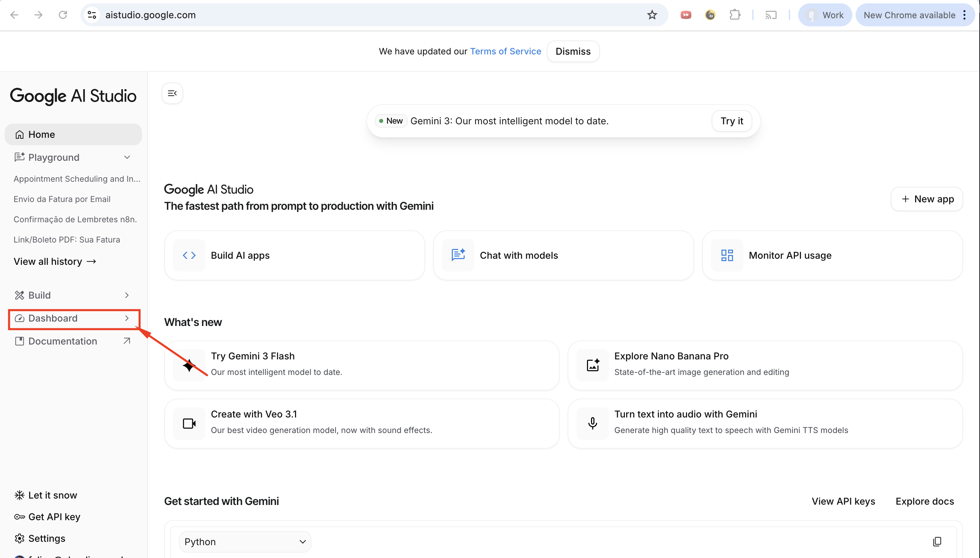The image size is (980, 558).
Task: Expand the Dashboard section chevron
Action: click(127, 319)
